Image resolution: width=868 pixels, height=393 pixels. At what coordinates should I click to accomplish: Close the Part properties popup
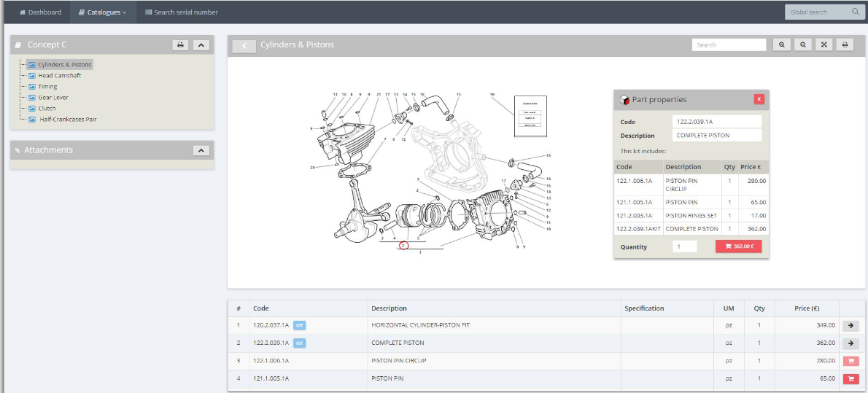[x=759, y=99]
